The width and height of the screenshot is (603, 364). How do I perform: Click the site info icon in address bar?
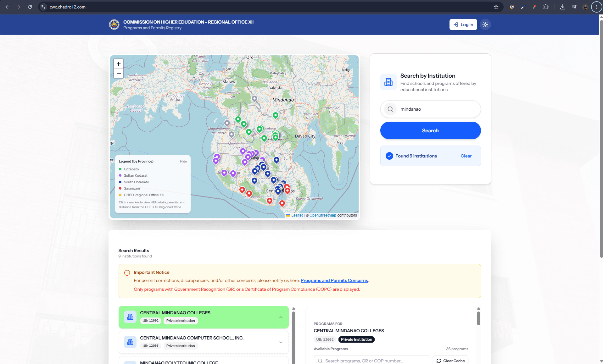[44, 7]
